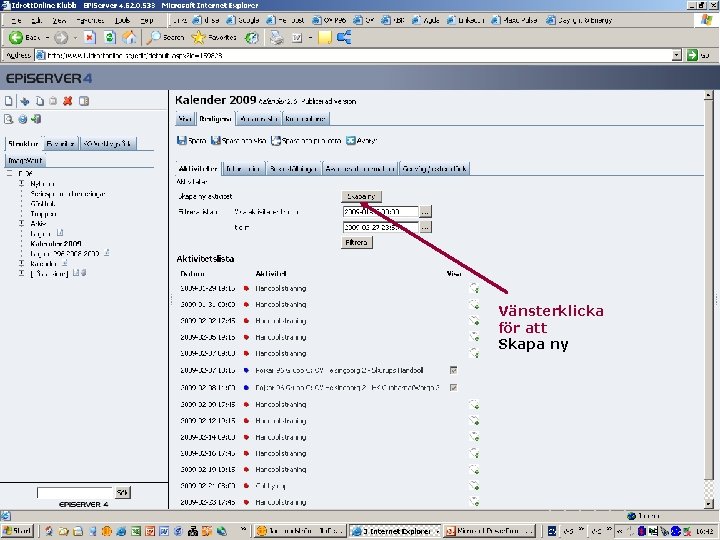The width and height of the screenshot is (720, 540).
Task: Click the Visa column icon for 2009-01-29 activity
Action: pos(474,288)
